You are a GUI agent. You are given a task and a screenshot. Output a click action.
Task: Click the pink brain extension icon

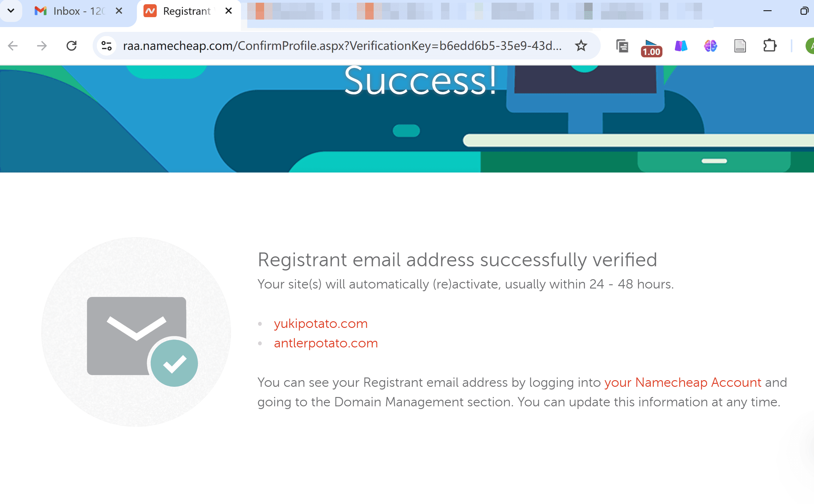tap(711, 46)
